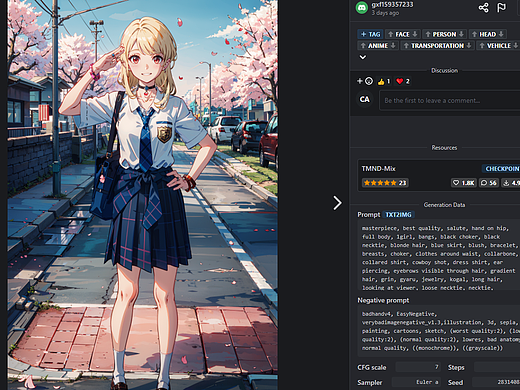This screenshot has width=520, height=390.
Task: Toggle the heart reaction showing 2
Action: tap(403, 81)
